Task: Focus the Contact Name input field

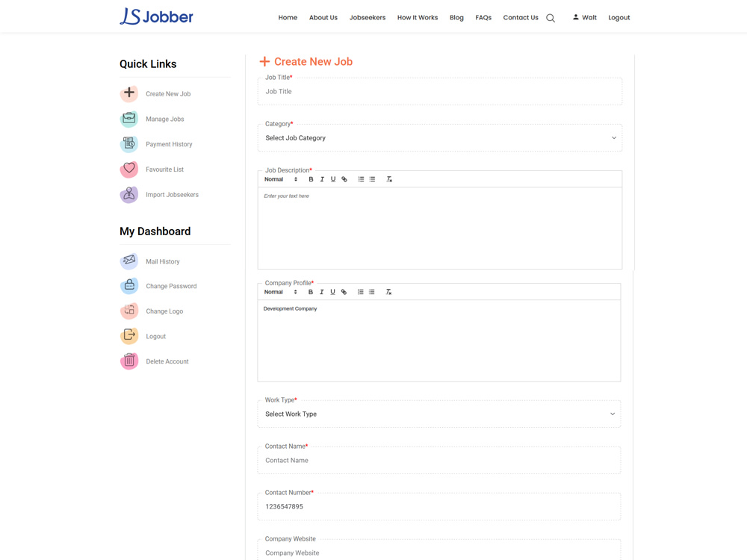Action: 438,461
